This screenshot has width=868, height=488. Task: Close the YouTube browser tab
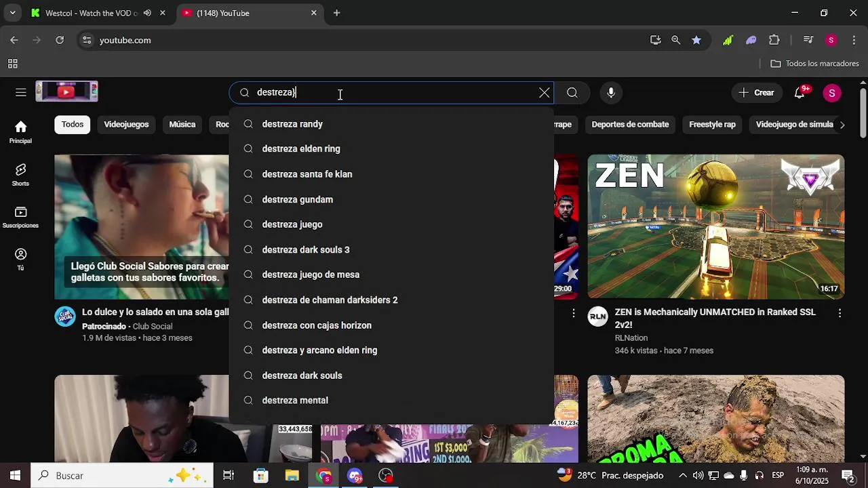pyautogui.click(x=313, y=13)
